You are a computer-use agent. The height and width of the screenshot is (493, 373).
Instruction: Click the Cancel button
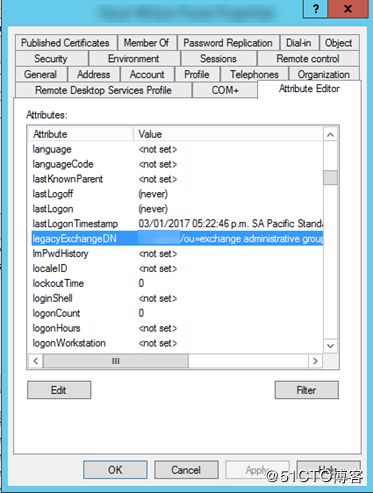point(186,470)
